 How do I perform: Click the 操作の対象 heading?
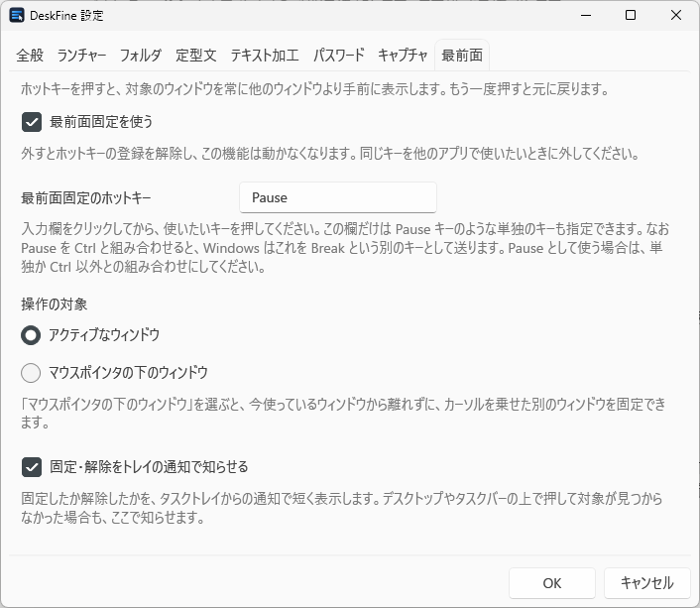54,304
